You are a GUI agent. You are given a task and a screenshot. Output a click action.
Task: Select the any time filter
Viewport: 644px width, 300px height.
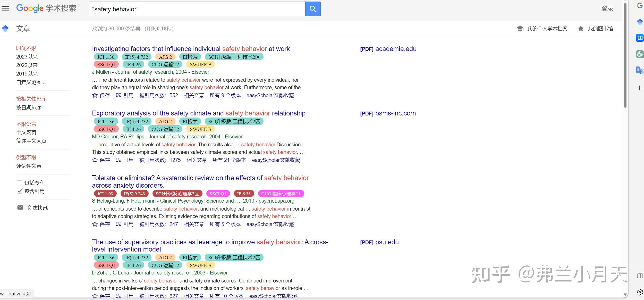coord(26,48)
